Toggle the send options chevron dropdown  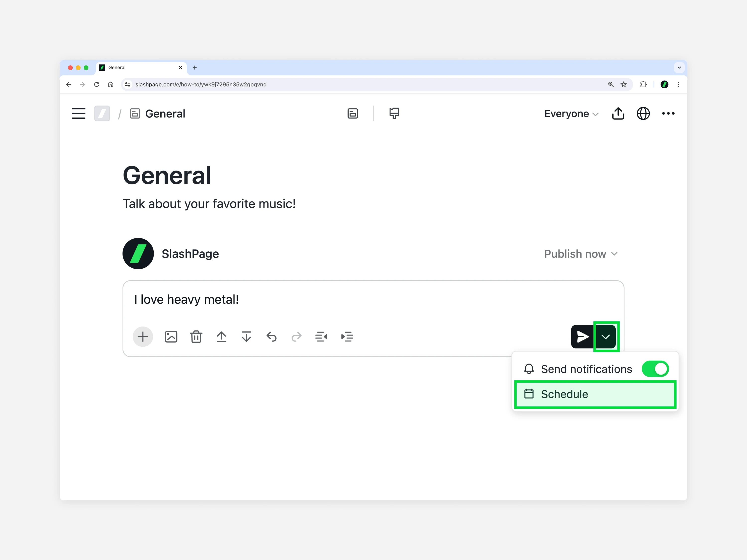point(606,336)
